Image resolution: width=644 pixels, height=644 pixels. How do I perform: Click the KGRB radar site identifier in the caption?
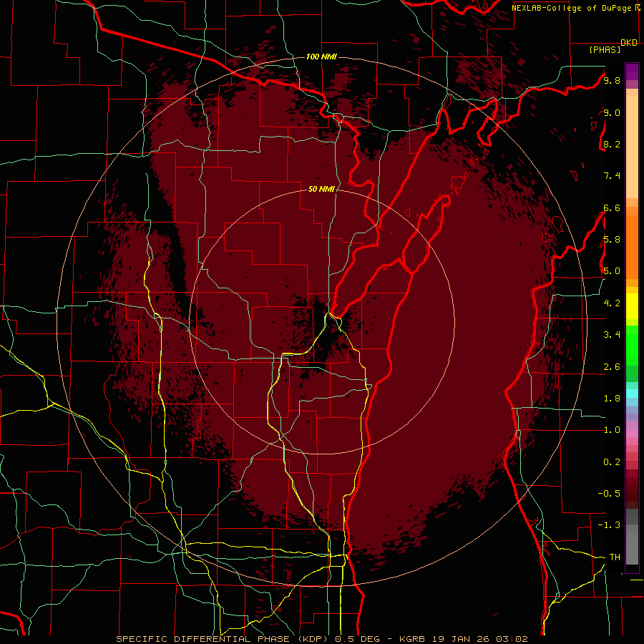[413, 639]
